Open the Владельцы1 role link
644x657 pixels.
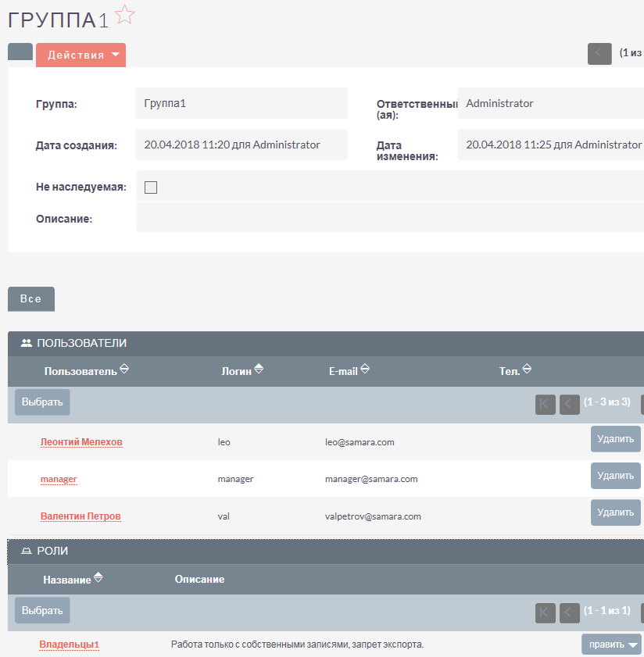coord(70,645)
